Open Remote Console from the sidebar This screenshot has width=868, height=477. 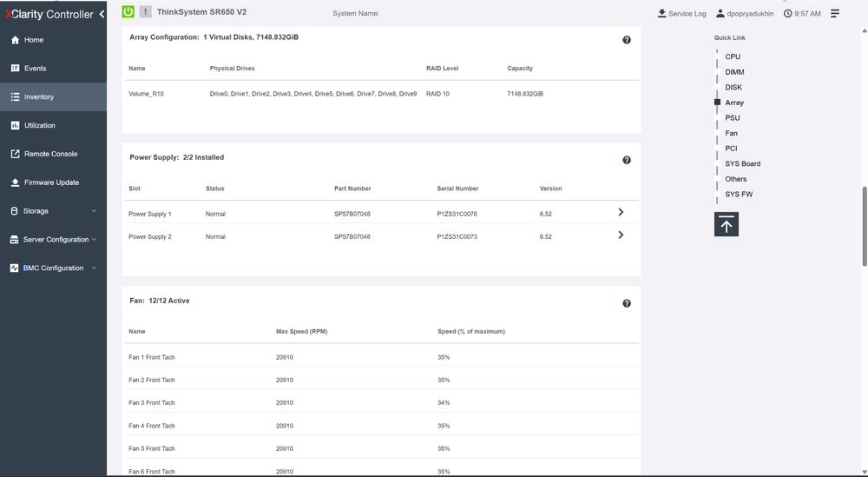pyautogui.click(x=53, y=154)
